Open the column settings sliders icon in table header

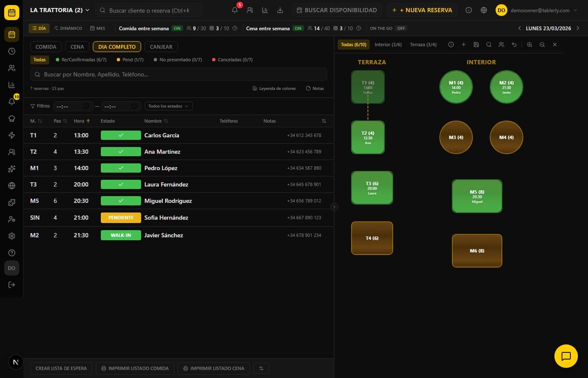(324, 121)
